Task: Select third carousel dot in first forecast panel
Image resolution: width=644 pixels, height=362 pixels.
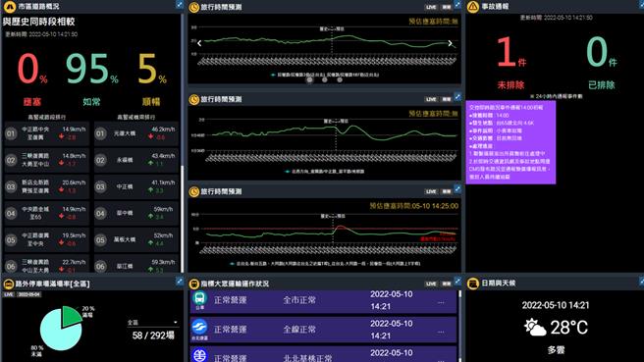Action: pyautogui.click(x=340, y=80)
